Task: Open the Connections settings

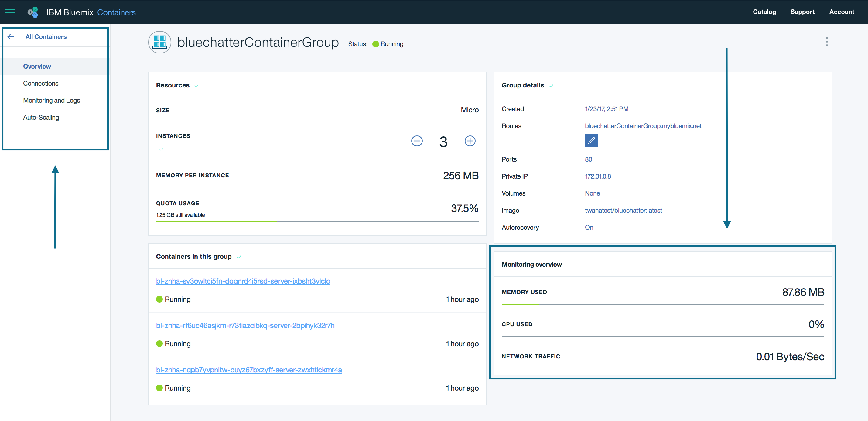Action: (40, 83)
